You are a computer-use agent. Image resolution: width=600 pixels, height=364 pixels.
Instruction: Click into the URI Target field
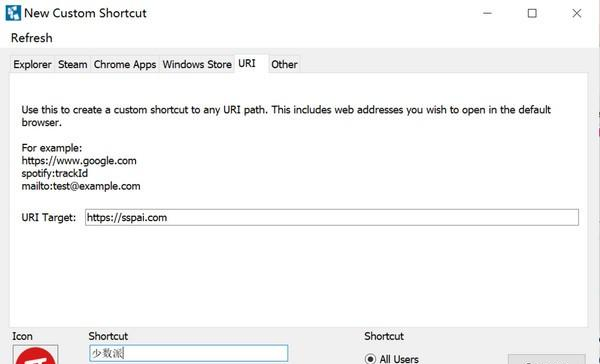click(x=332, y=217)
